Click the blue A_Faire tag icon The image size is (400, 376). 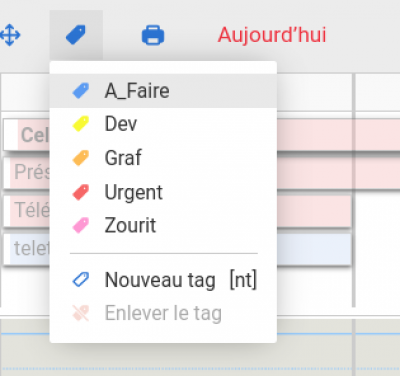tap(81, 91)
